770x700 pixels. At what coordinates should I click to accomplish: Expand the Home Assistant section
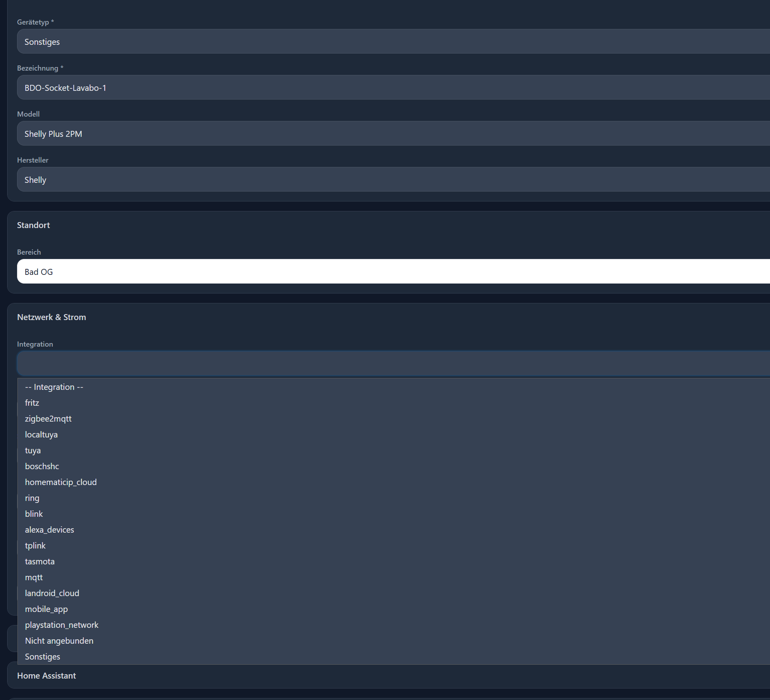[x=47, y=676]
